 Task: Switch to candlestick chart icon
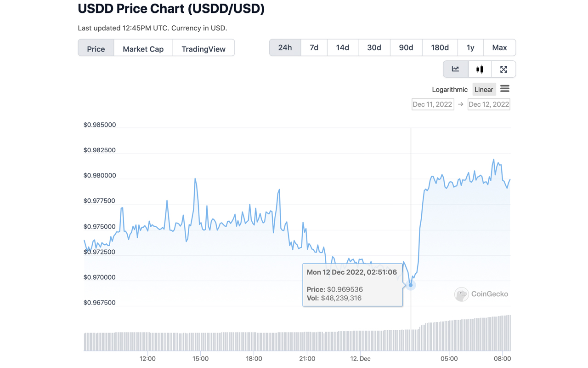tap(480, 69)
